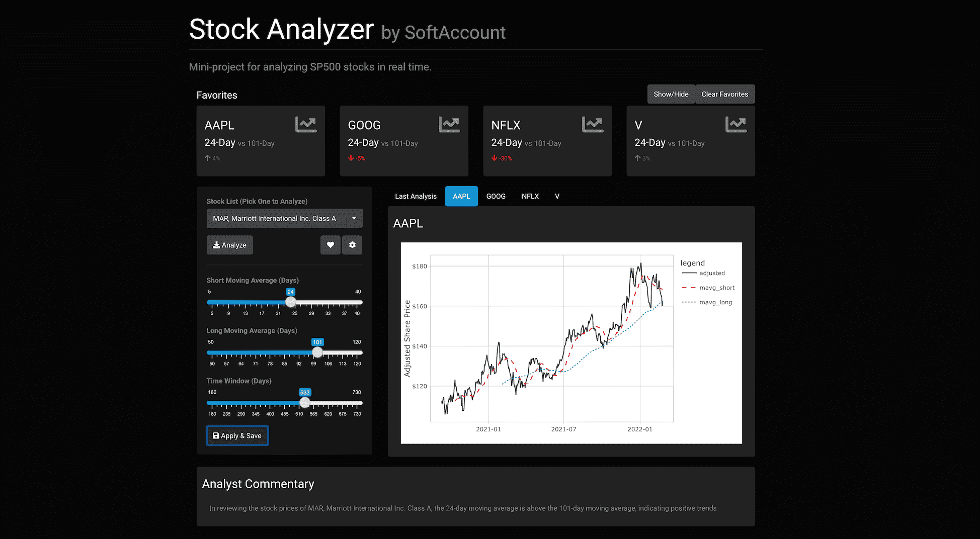Add stock to favorites with heart icon
Image resolution: width=980 pixels, height=539 pixels.
pyautogui.click(x=331, y=245)
